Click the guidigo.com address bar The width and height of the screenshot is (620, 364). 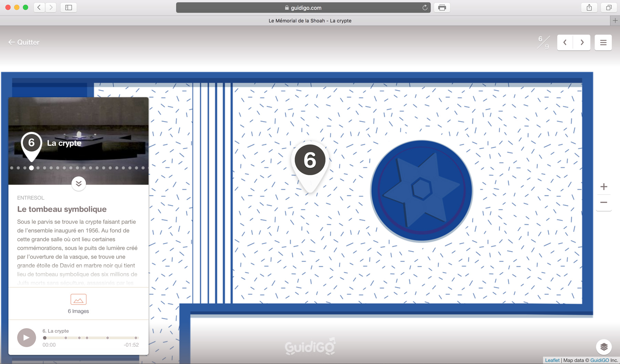[x=303, y=8]
